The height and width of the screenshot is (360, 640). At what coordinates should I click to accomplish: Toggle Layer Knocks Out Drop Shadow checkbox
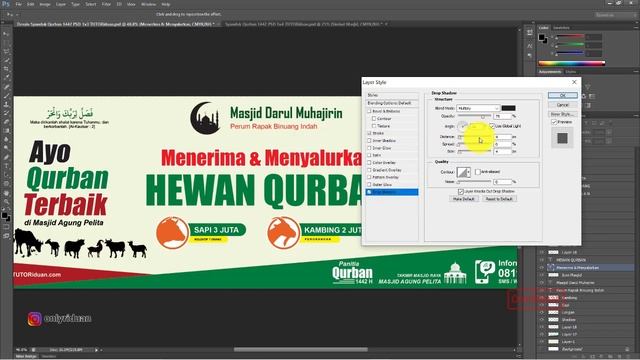[x=461, y=191]
